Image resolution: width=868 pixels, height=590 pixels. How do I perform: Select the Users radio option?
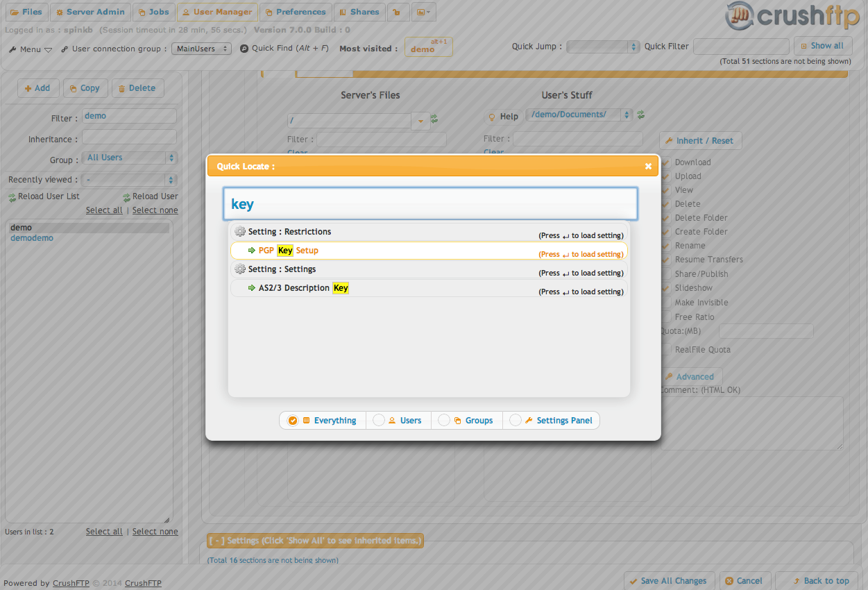click(x=379, y=421)
